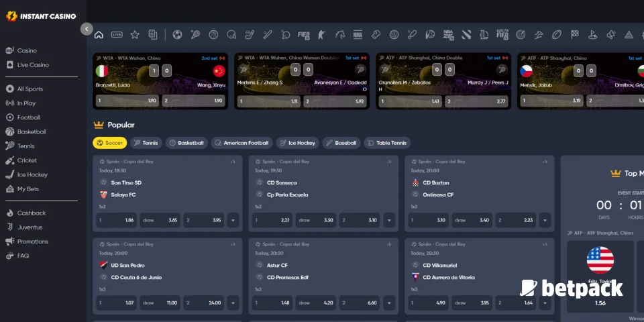Bet on Ontinena CF at 2.23
The image size is (644, 322).
(516, 220)
